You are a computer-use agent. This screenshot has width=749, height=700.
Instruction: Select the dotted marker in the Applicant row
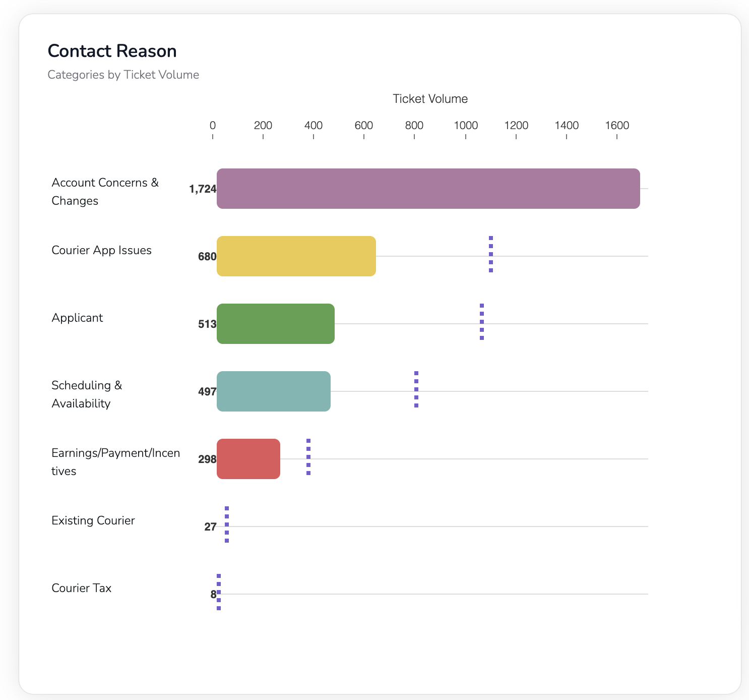pos(482,322)
